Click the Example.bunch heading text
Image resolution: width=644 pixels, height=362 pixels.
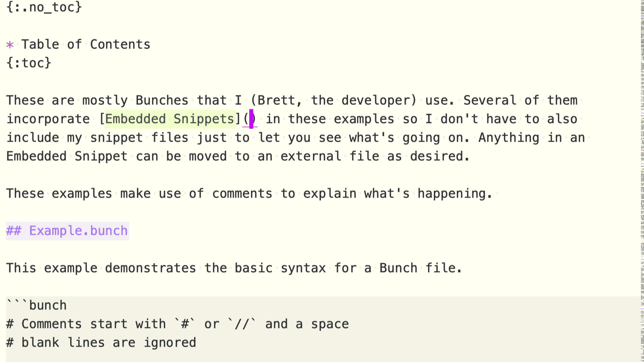click(78, 231)
